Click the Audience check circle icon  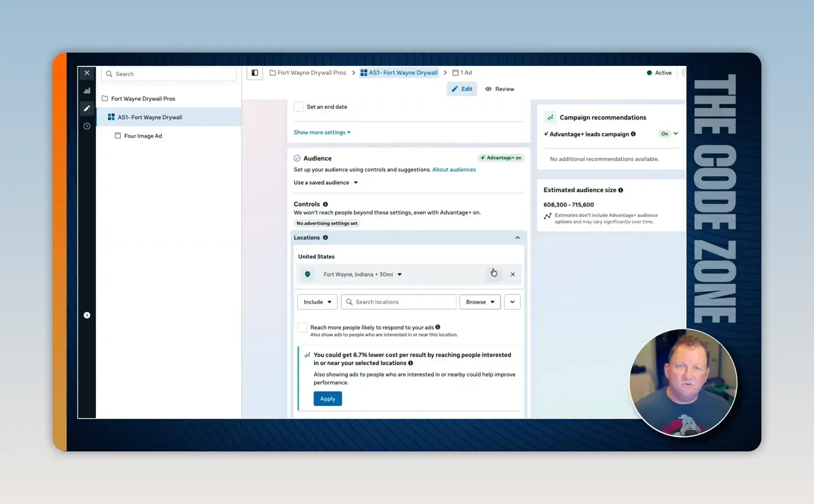(x=297, y=158)
